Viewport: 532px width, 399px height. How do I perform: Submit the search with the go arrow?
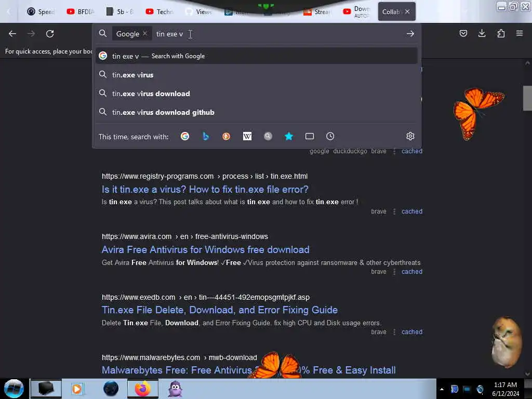(410, 34)
